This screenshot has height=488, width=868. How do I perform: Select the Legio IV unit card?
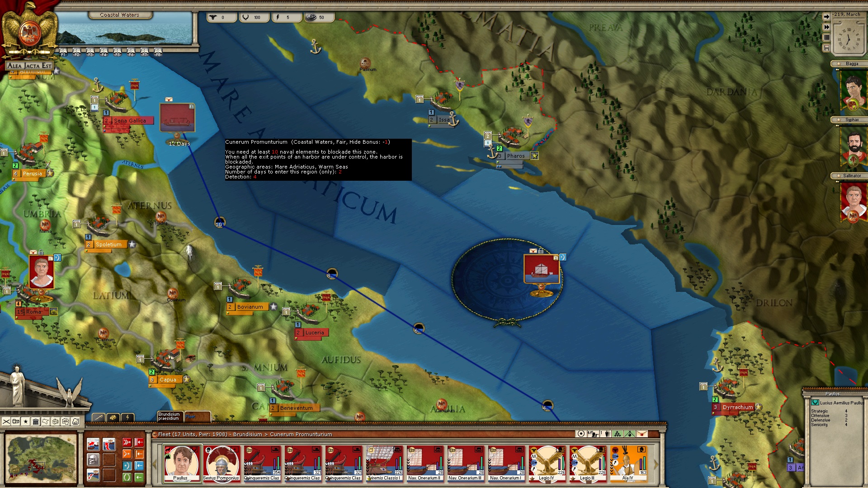pos(547,463)
